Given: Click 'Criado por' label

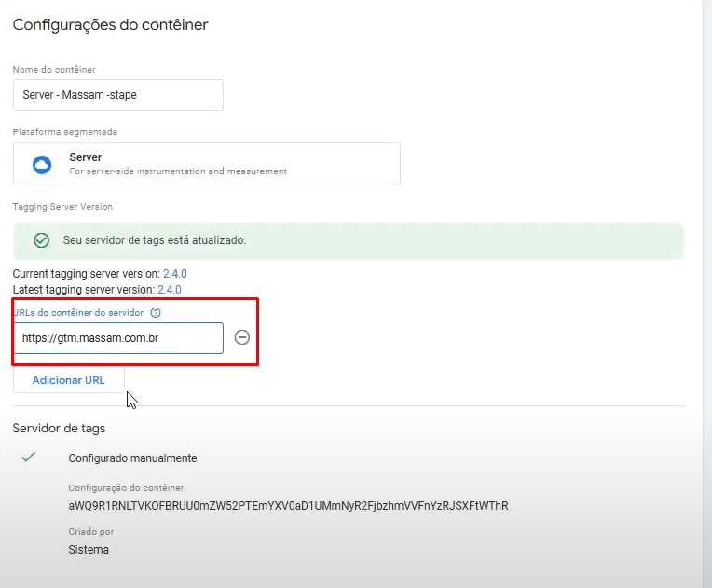Looking at the screenshot, I should coord(91,532).
